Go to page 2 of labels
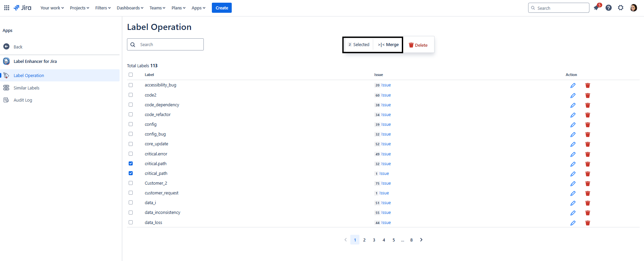The image size is (644, 261). (364, 240)
